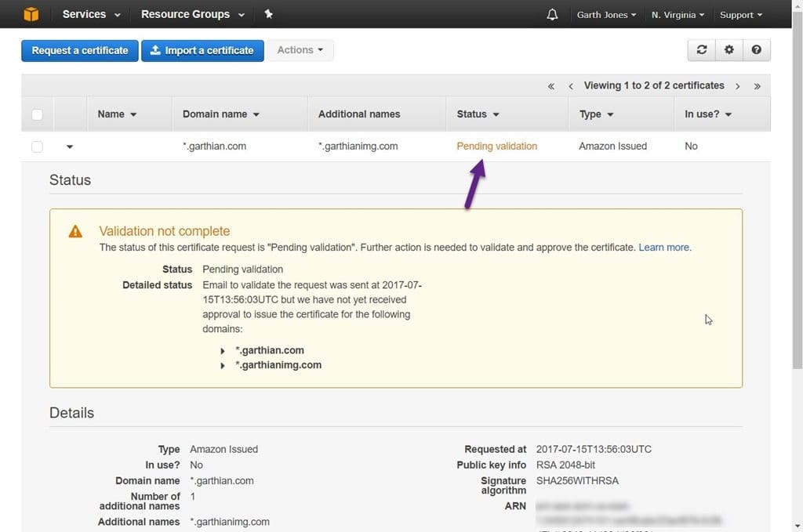This screenshot has height=532, width=803.
Task: Open the help question mark icon
Action: point(757,49)
